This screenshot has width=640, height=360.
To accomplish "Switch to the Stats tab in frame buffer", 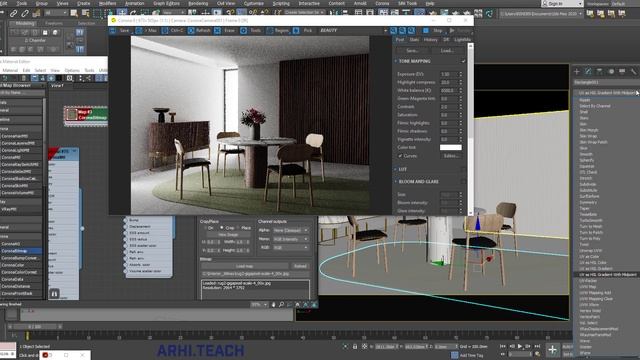I will click(414, 40).
